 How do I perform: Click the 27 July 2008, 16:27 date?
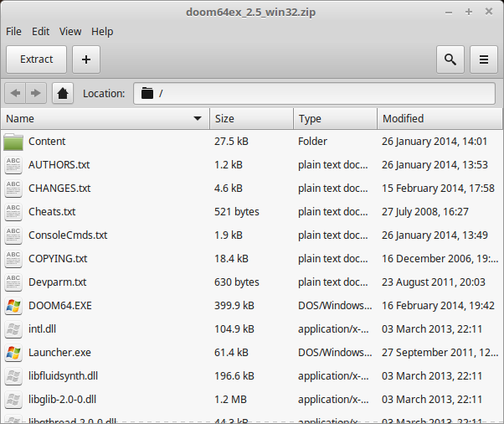click(x=425, y=212)
